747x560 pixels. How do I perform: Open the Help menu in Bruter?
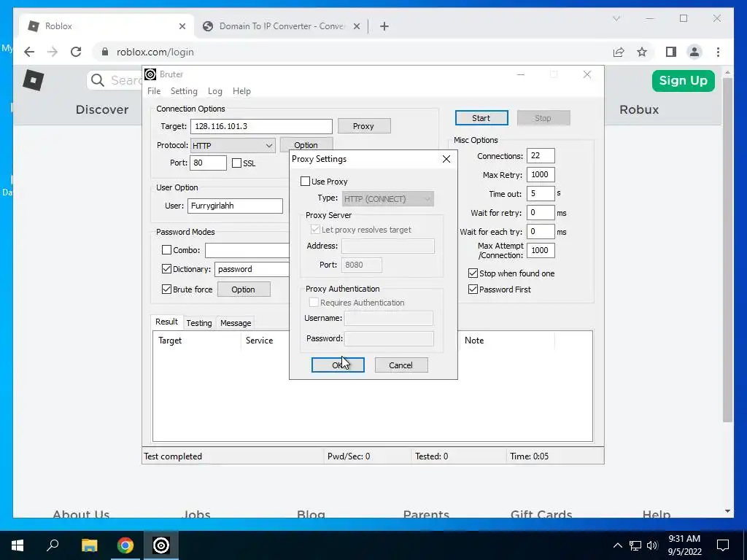click(241, 91)
